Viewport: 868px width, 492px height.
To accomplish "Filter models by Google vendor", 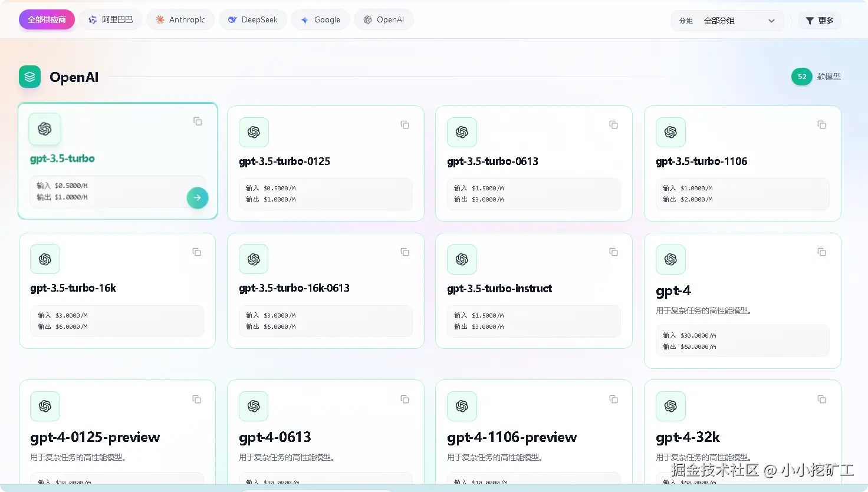I will coord(320,19).
